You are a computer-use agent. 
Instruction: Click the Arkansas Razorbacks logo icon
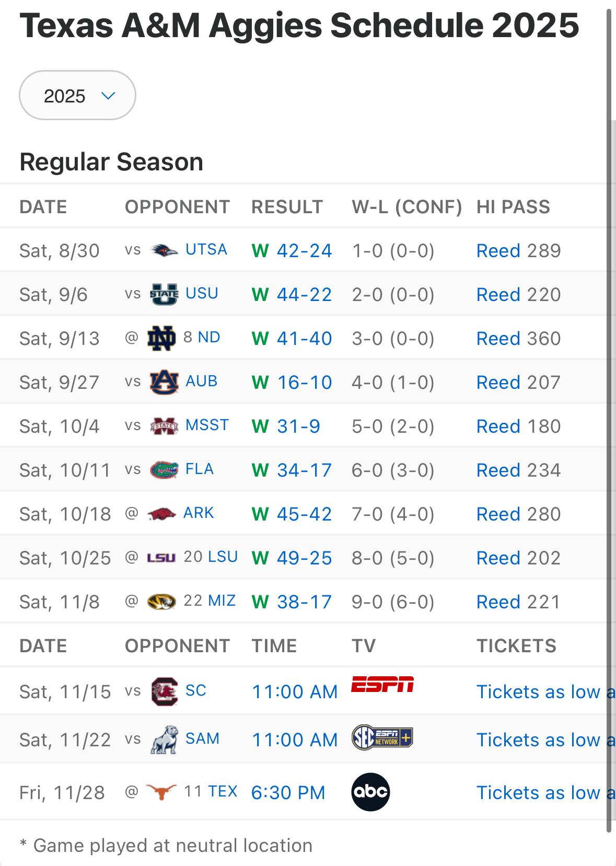(162, 514)
